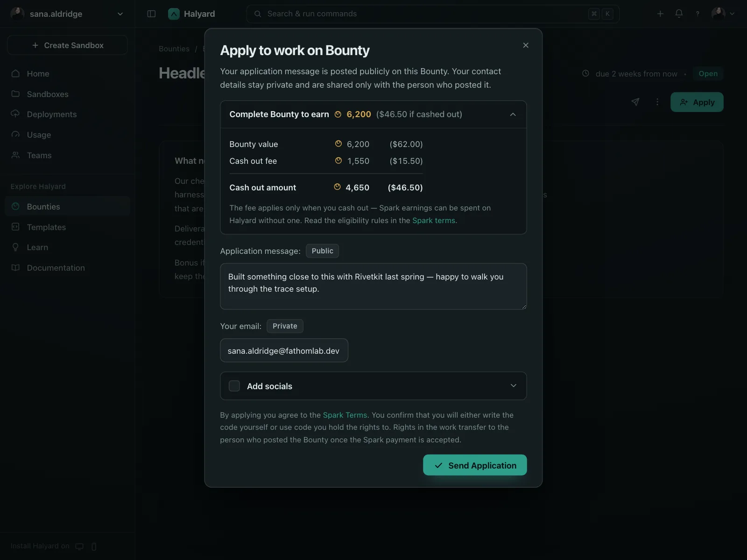Image resolution: width=747 pixels, height=560 pixels.
Task: Open Sandboxes in the sidebar
Action: pos(67,94)
